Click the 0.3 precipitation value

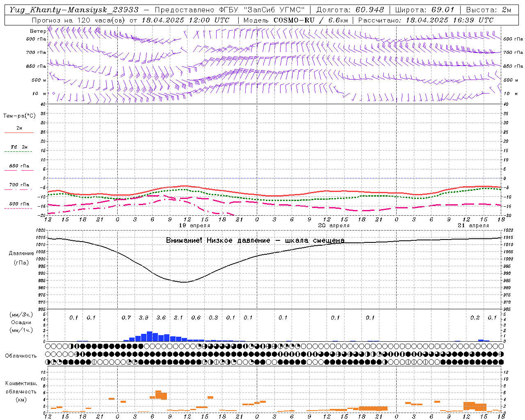(x=213, y=317)
